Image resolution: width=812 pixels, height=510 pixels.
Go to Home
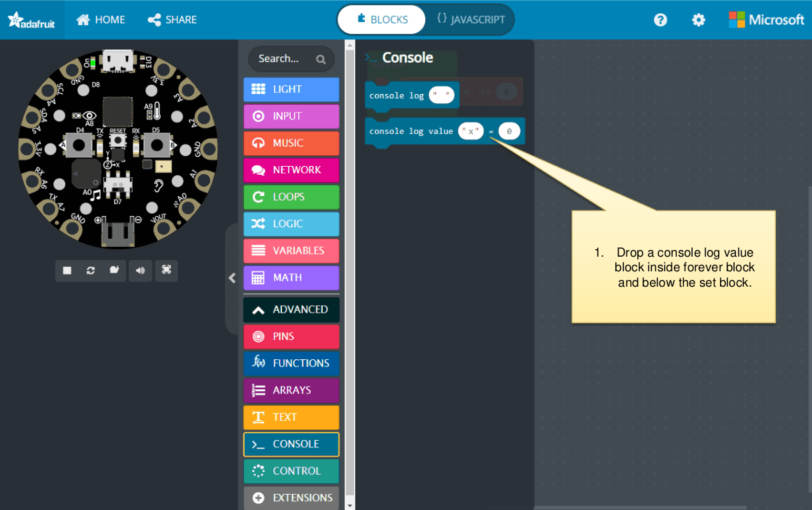click(x=101, y=20)
